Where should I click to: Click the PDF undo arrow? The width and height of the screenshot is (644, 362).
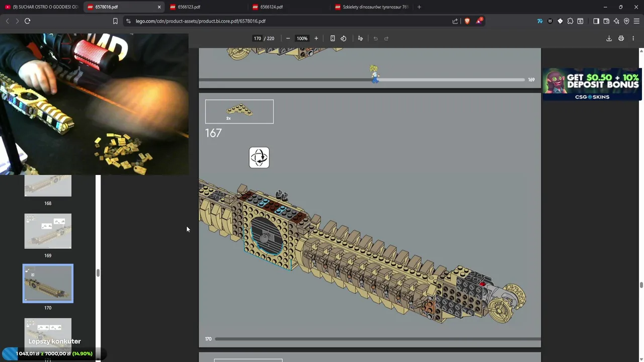coord(375,38)
